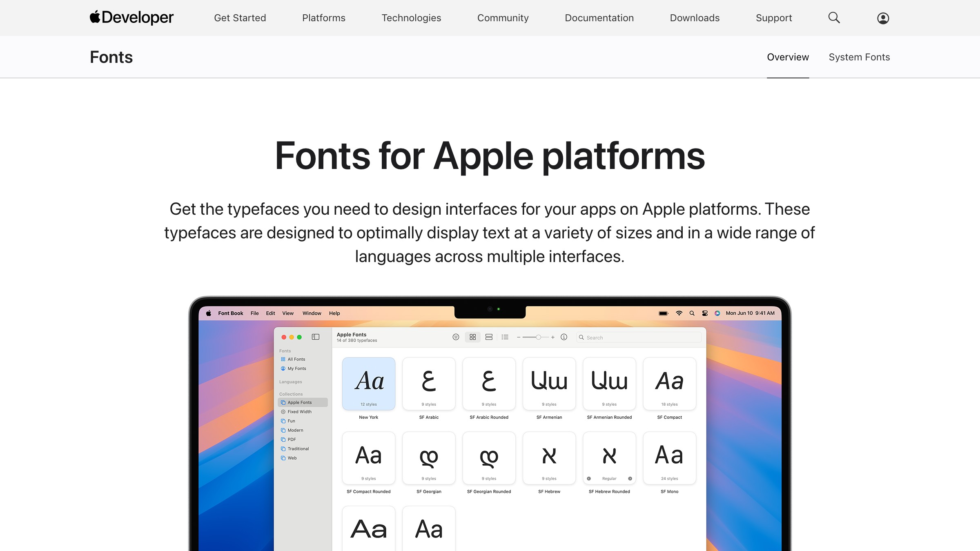Open the site search magnifier icon
The height and width of the screenshot is (551, 980).
coord(834,18)
